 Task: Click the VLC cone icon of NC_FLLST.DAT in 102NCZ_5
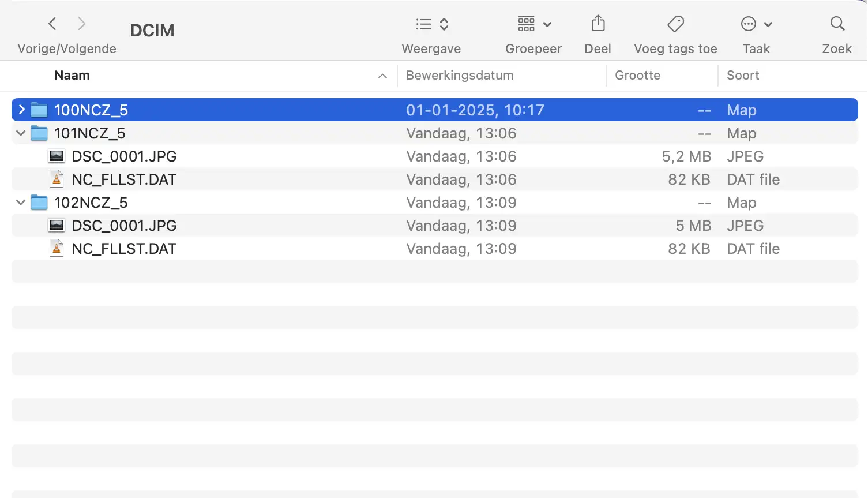coord(57,249)
